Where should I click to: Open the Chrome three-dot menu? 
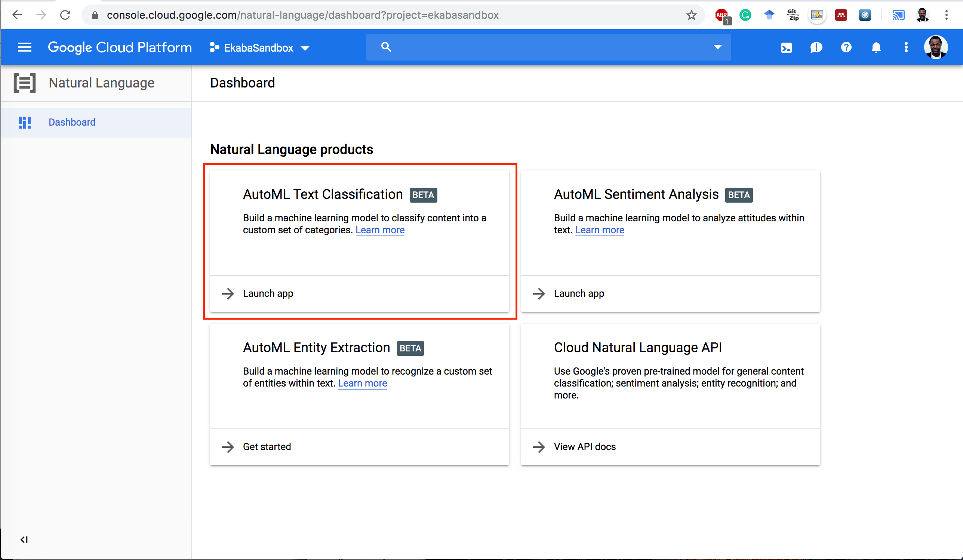point(947,15)
